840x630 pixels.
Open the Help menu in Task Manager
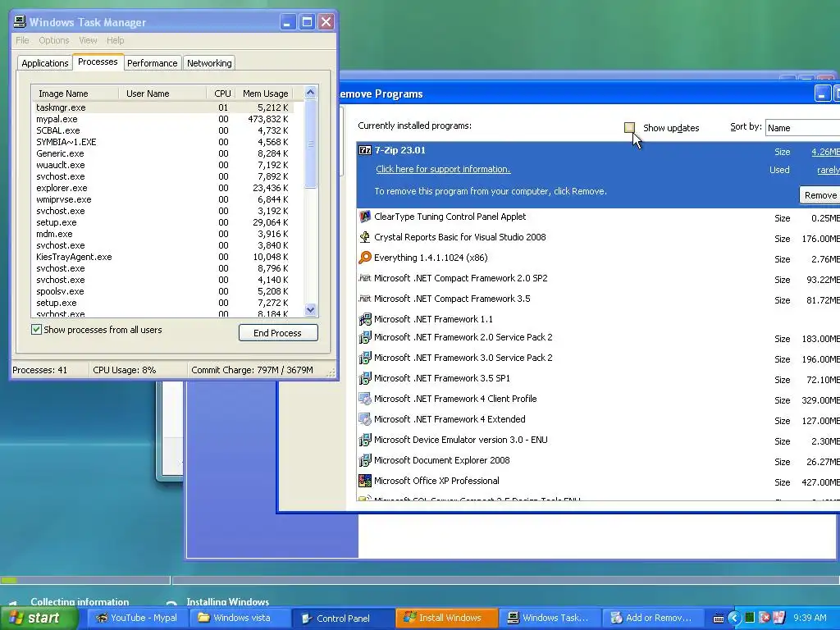[115, 40]
